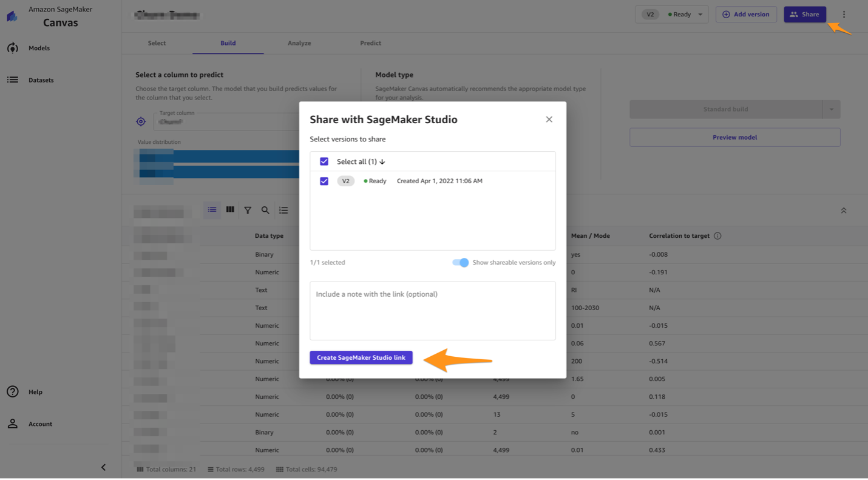868x480 pixels.
Task: Sort versions using Select all arrow
Action: [x=382, y=162]
